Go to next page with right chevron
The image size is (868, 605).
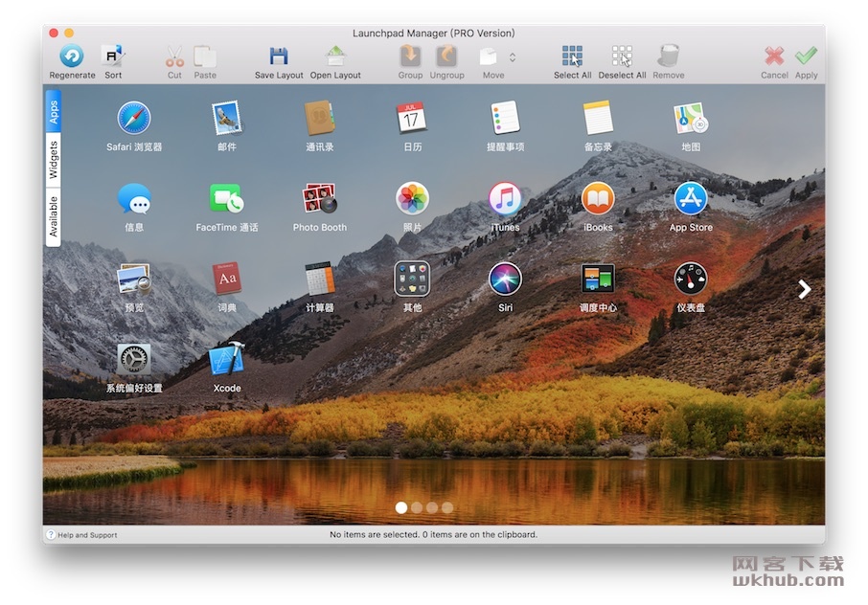point(805,289)
